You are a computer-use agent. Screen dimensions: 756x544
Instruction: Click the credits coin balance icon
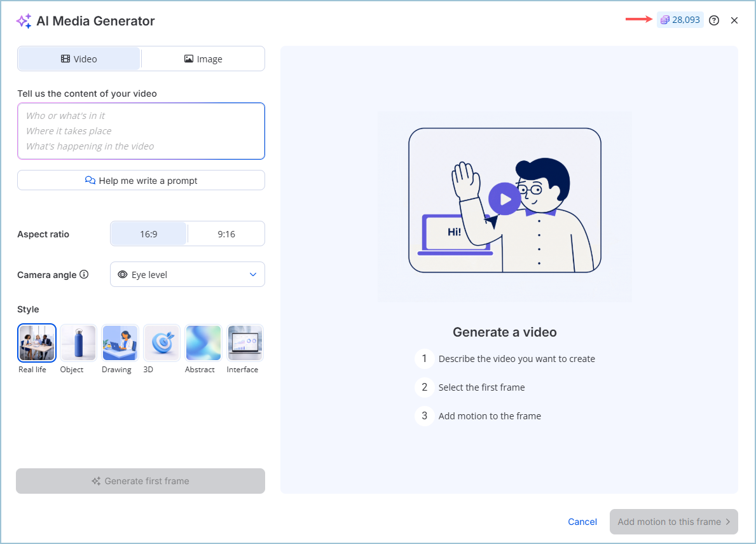click(x=664, y=20)
